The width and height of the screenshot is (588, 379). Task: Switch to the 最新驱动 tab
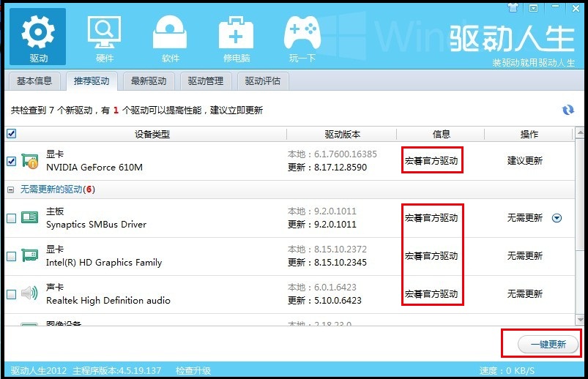(149, 81)
